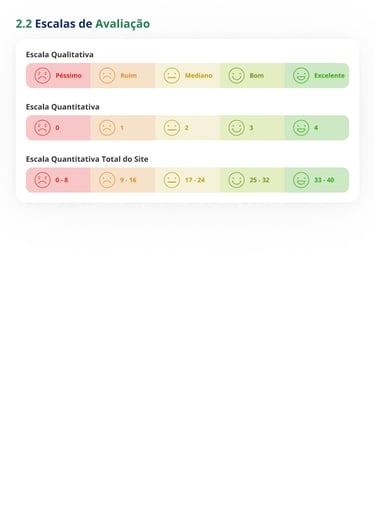
Task: Select the sad face icon beside score 1
Action: coord(107,128)
